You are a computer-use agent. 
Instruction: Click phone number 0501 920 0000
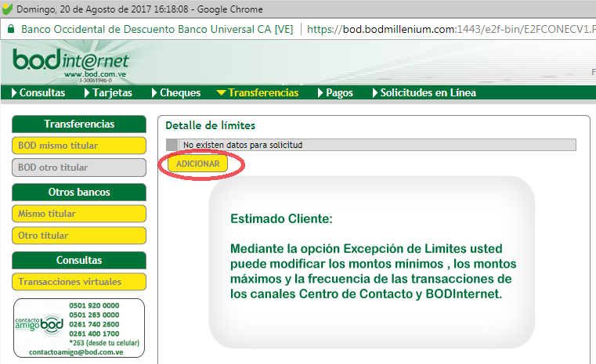click(x=94, y=305)
